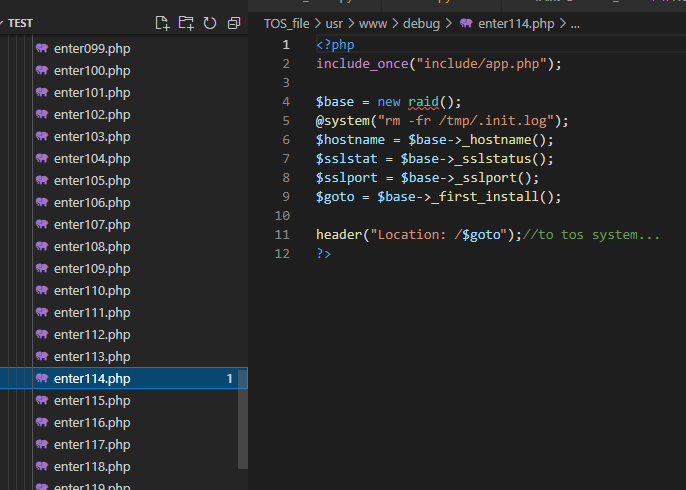This screenshot has width=686, height=490.
Task: Open enter111.php in the file tree
Action: pyautogui.click(x=124, y=313)
